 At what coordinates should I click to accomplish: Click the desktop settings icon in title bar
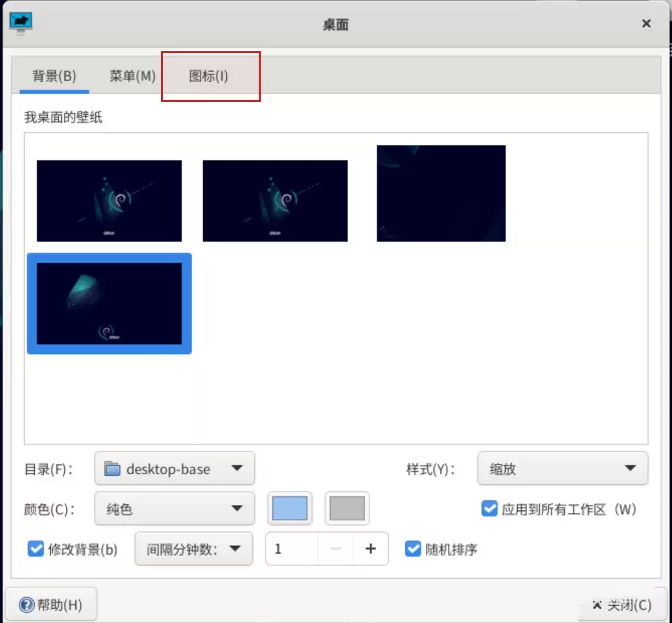(x=21, y=23)
